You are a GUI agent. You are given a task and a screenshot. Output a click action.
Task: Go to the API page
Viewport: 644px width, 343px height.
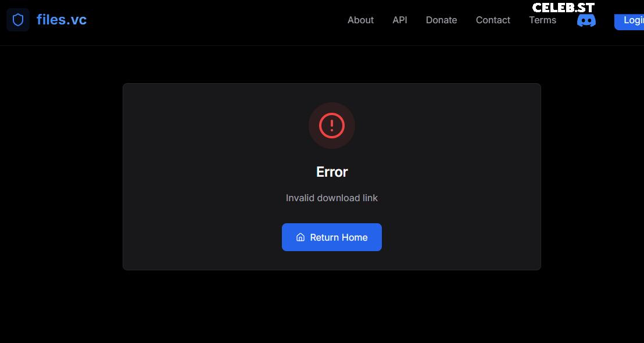coord(400,20)
